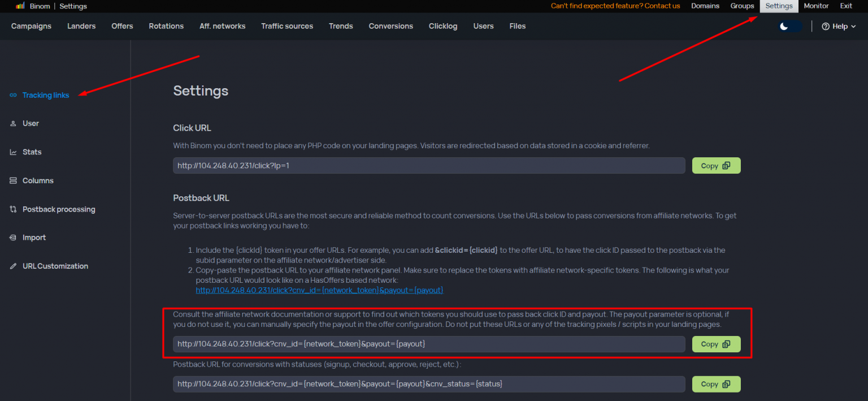Open the HasOffers example postback link

[x=319, y=290]
